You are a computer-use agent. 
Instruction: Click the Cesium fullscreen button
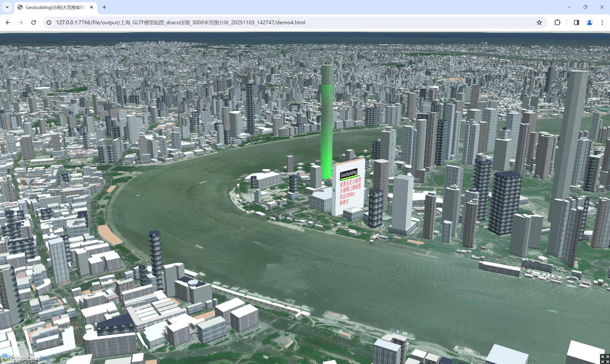[x=605, y=359]
